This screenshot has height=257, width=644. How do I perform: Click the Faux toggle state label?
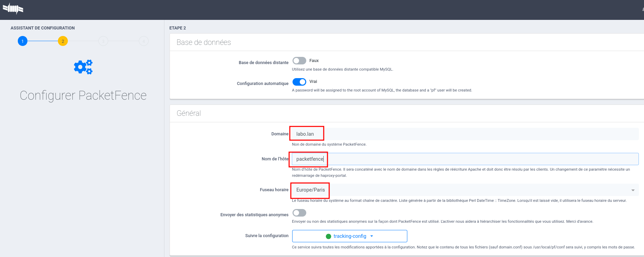(x=314, y=61)
